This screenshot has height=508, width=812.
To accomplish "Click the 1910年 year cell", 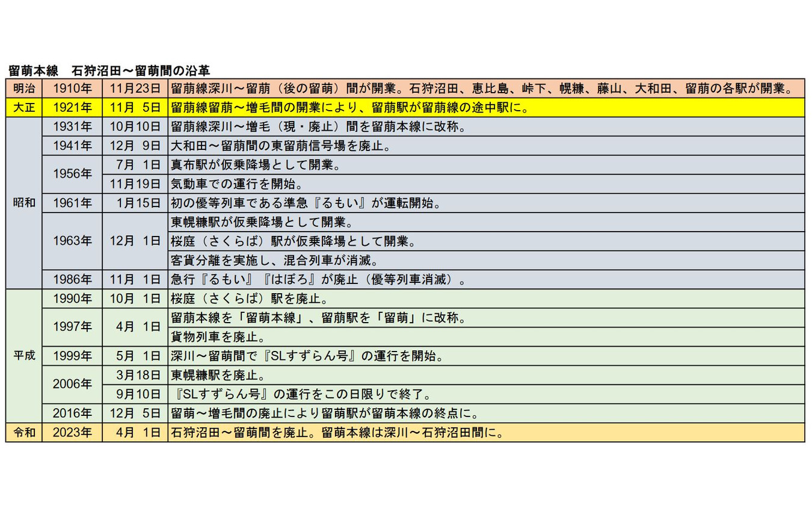I will [72, 88].
